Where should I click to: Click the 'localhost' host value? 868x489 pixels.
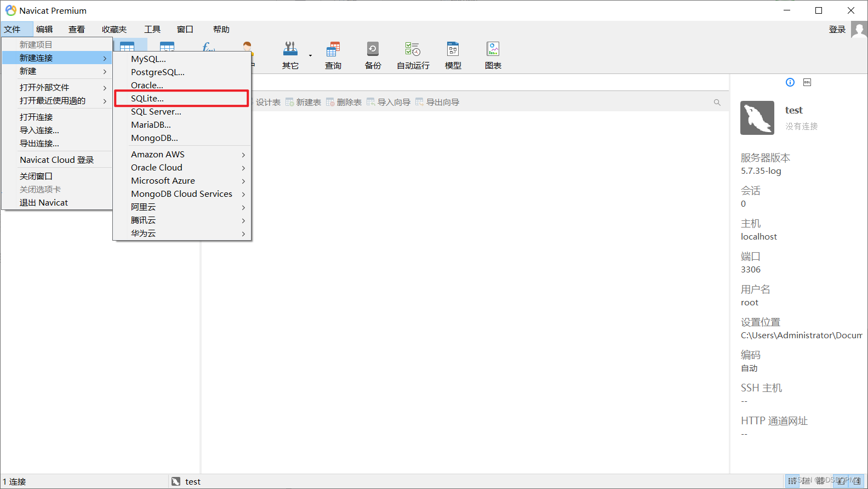(x=759, y=237)
